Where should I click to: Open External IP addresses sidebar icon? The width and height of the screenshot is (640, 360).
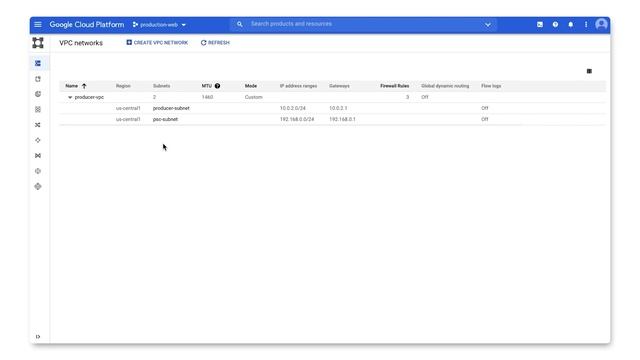click(x=38, y=79)
